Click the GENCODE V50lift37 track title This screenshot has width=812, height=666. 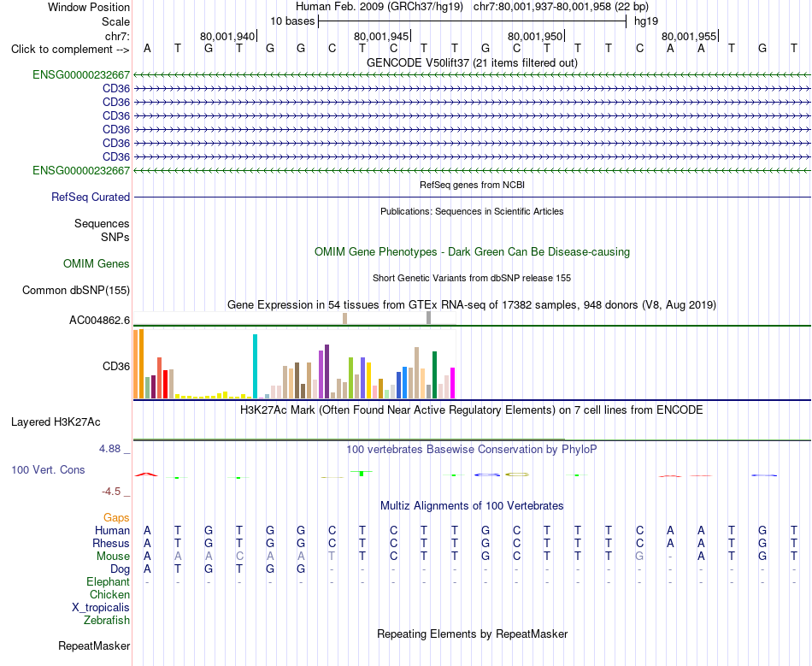pos(472,62)
